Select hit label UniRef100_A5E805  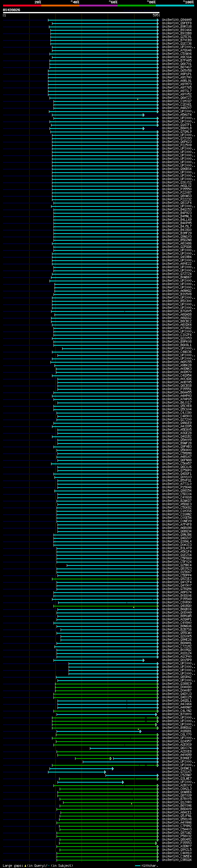coord(176,430)
